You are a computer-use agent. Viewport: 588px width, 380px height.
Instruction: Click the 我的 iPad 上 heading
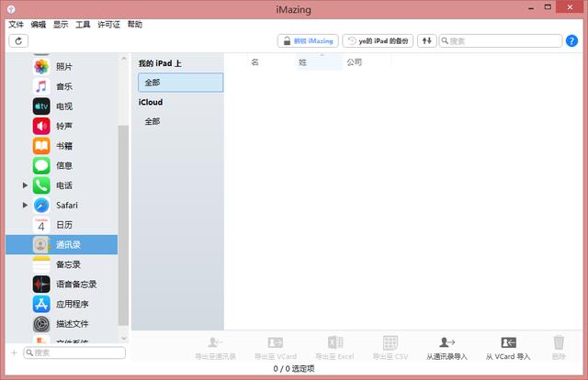click(x=160, y=63)
